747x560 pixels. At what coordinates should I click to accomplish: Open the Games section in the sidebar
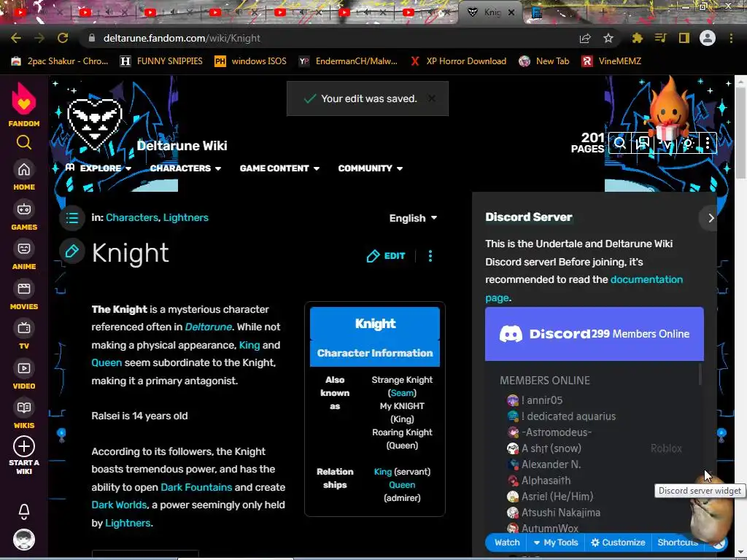pos(24,216)
